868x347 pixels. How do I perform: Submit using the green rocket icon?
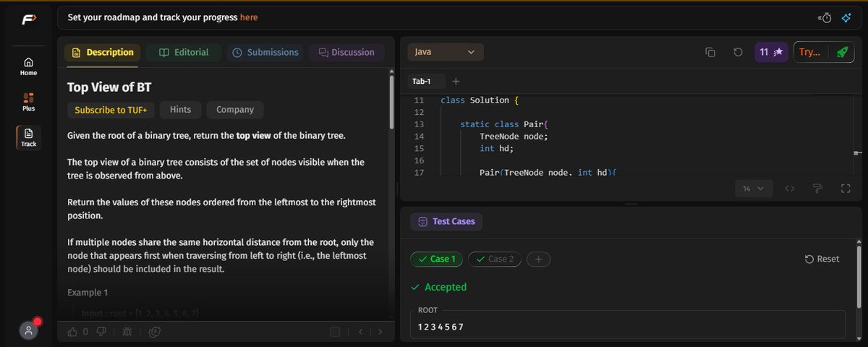841,52
